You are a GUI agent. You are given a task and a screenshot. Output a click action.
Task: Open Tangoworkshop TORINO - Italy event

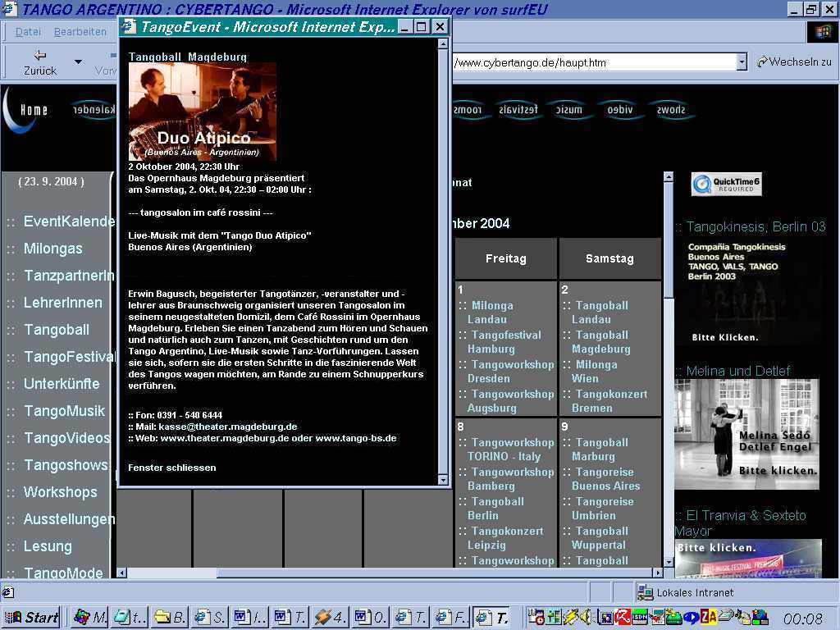click(510, 450)
